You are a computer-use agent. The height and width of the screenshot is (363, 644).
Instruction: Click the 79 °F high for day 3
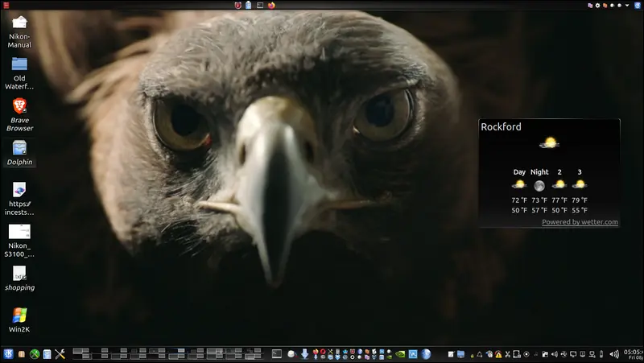(580, 200)
